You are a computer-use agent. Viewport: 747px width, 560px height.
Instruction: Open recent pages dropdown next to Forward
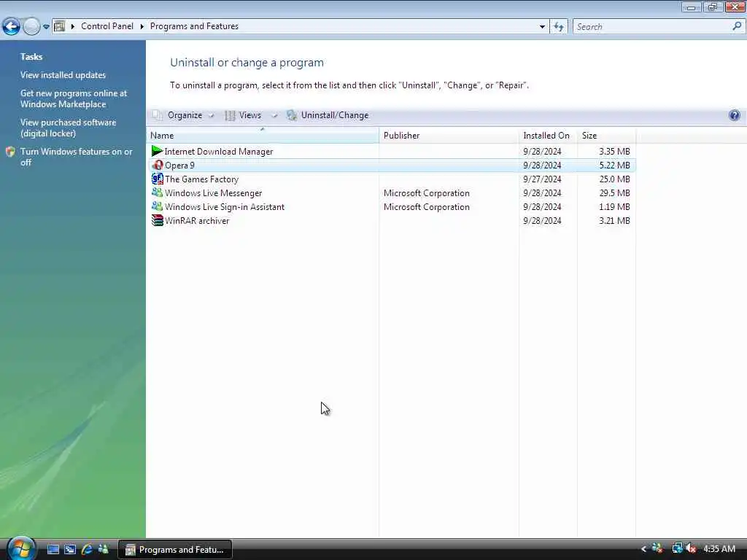click(x=46, y=27)
